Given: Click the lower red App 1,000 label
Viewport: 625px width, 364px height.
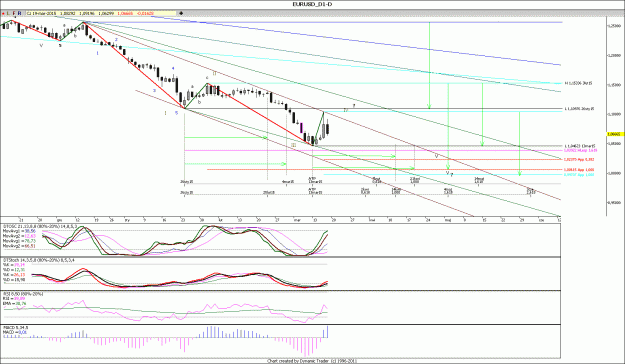Looking at the screenshot, I should click(x=579, y=169).
